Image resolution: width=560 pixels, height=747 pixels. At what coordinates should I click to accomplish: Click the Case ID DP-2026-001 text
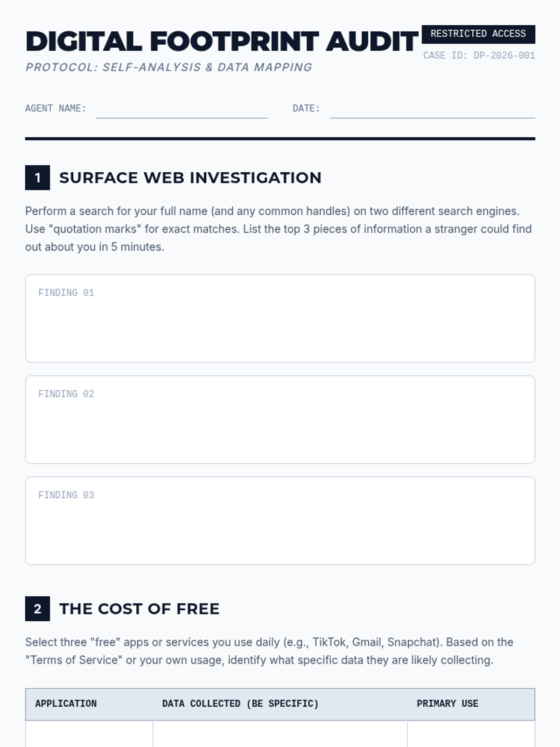[479, 56]
